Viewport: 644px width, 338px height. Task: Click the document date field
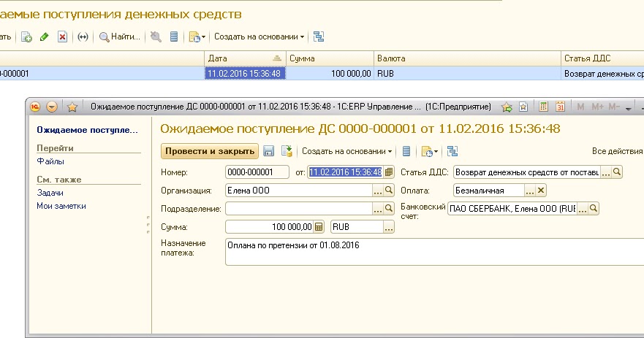tap(346, 172)
